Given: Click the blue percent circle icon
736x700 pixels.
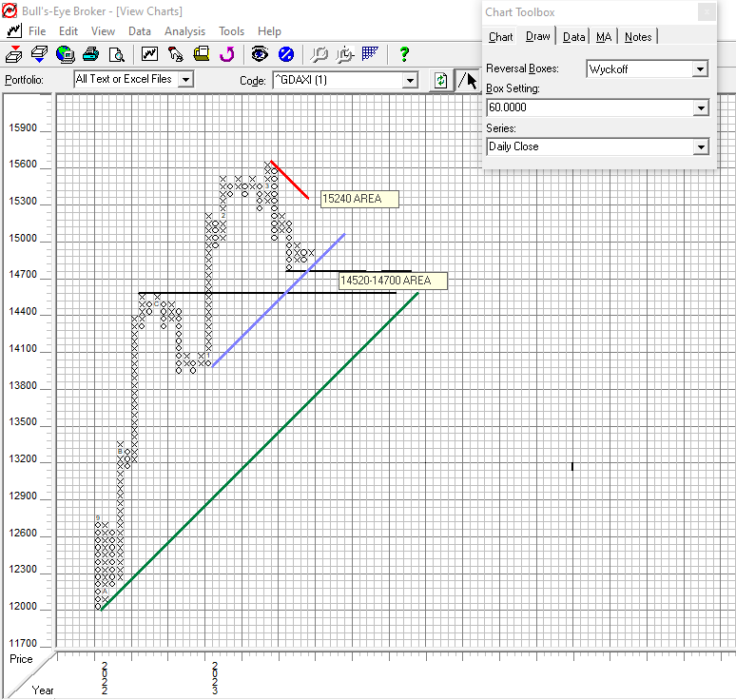Looking at the screenshot, I should point(286,54).
